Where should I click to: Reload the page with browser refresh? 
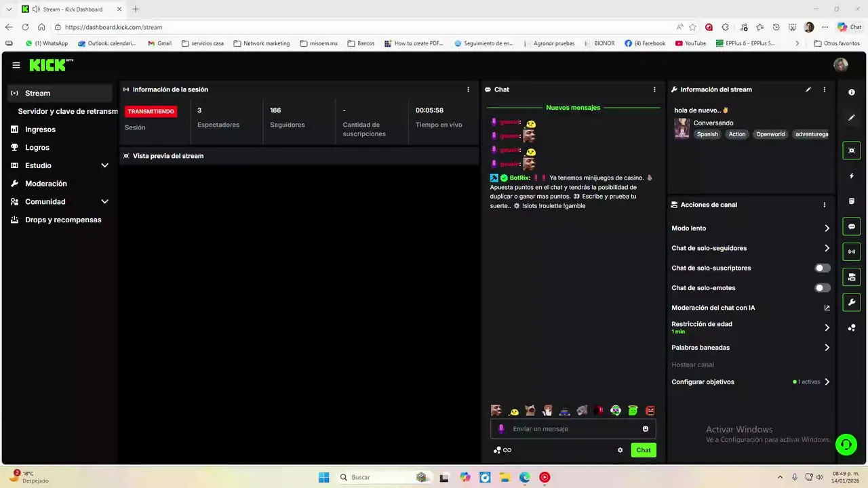tap(25, 27)
